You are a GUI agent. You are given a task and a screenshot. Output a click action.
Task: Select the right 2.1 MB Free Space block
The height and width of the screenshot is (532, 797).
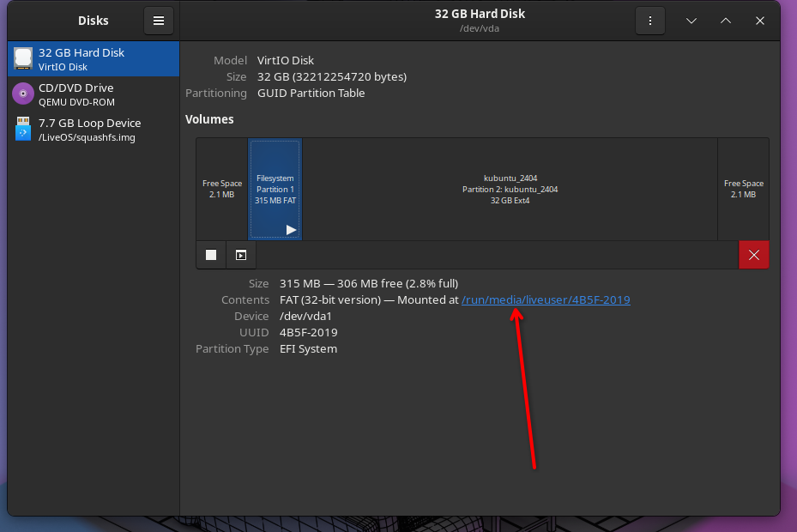743,189
